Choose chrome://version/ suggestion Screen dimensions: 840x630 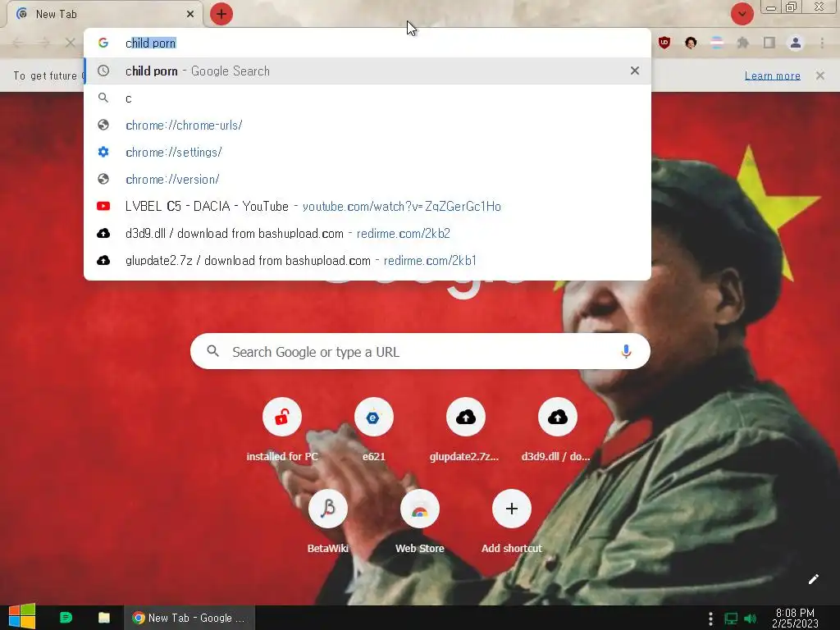367,179
